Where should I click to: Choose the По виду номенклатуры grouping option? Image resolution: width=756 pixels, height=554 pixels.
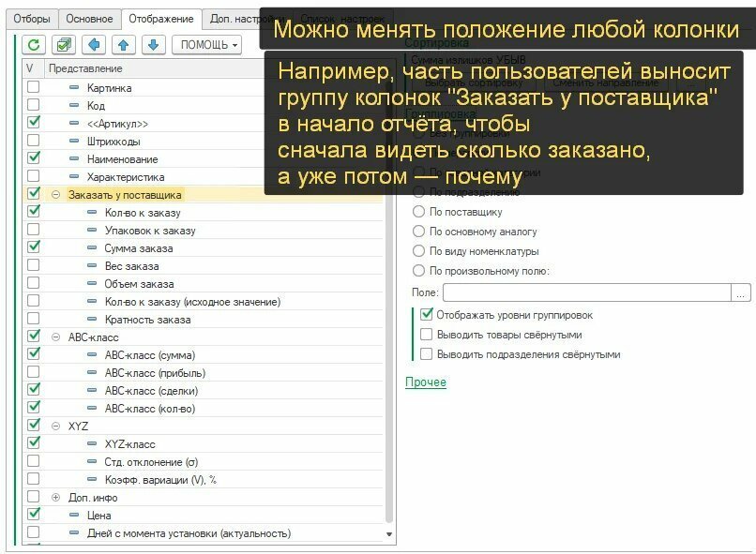point(418,251)
